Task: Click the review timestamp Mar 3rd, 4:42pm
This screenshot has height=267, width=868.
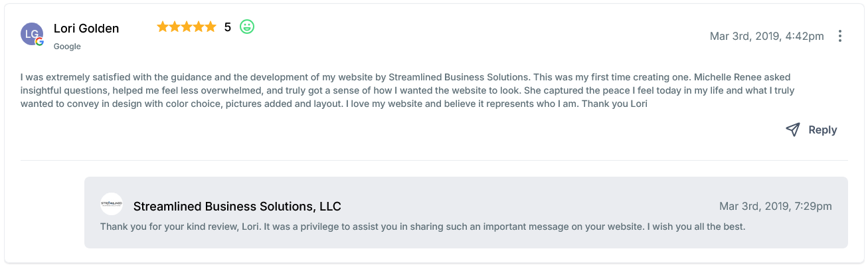Action: click(766, 36)
